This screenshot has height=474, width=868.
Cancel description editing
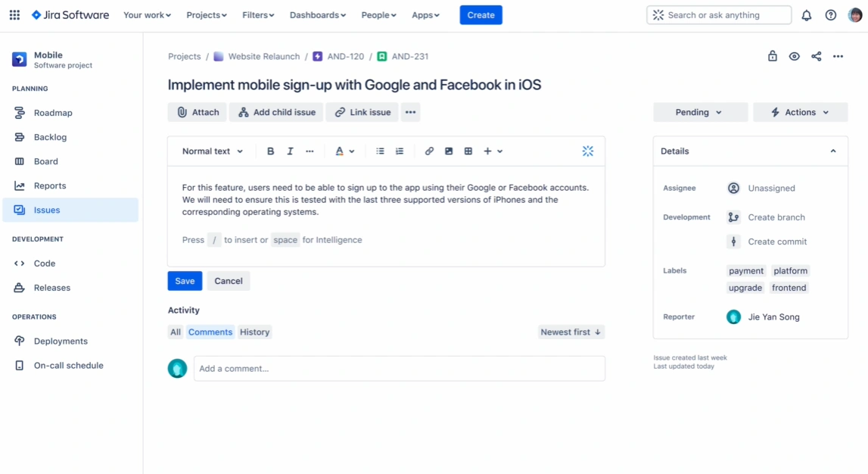click(x=229, y=282)
